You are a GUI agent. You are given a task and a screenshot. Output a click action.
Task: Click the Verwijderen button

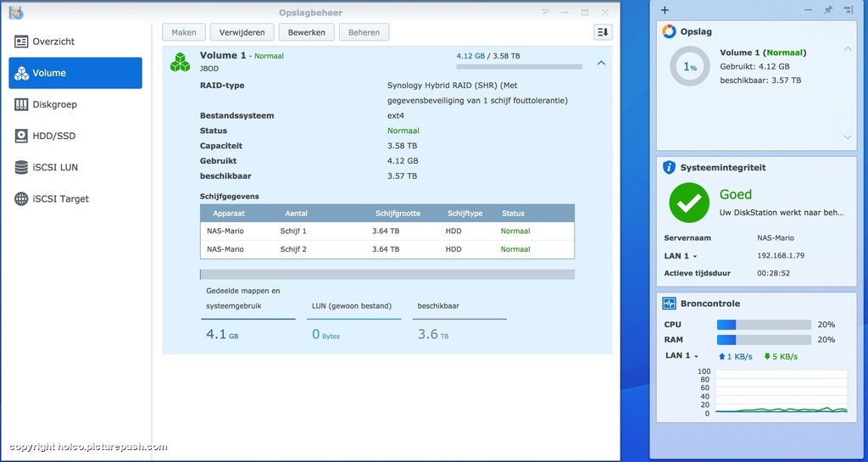[x=242, y=32]
